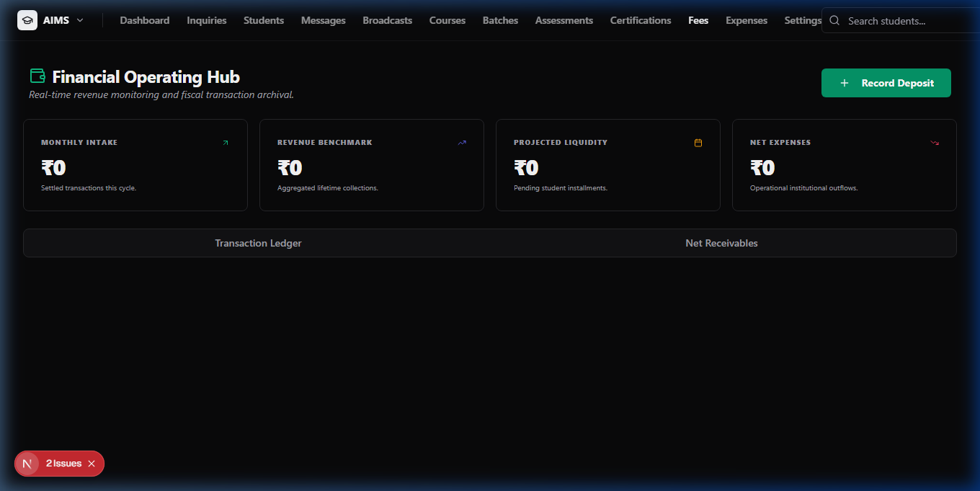
Task: Click the green wallet icon beside Financial Operating Hub
Action: click(37, 76)
